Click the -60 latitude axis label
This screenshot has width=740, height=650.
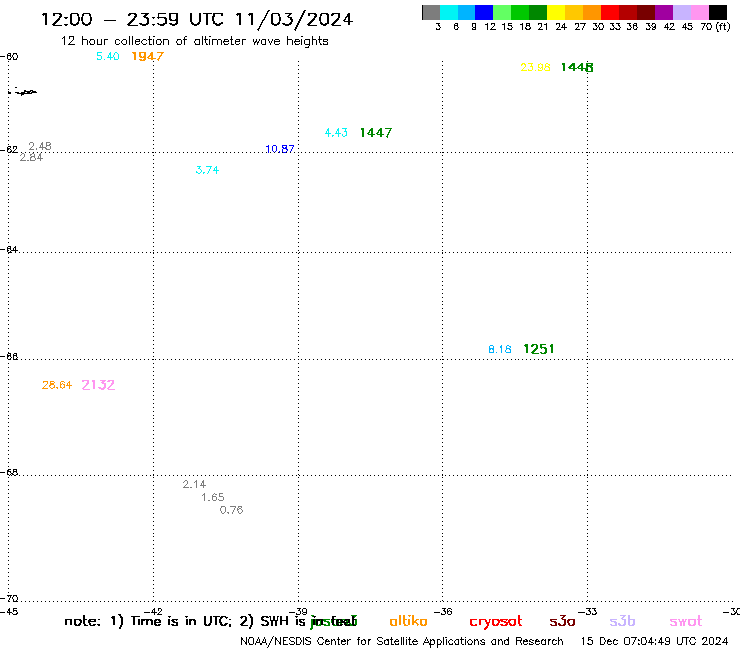pyautogui.click(x=9, y=57)
